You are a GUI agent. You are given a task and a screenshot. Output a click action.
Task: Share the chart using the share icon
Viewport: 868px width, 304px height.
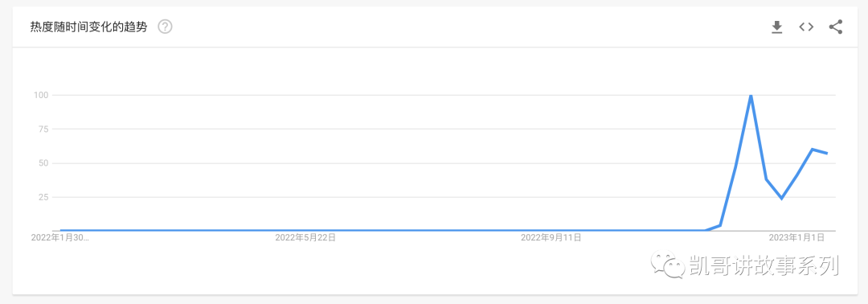point(835,27)
